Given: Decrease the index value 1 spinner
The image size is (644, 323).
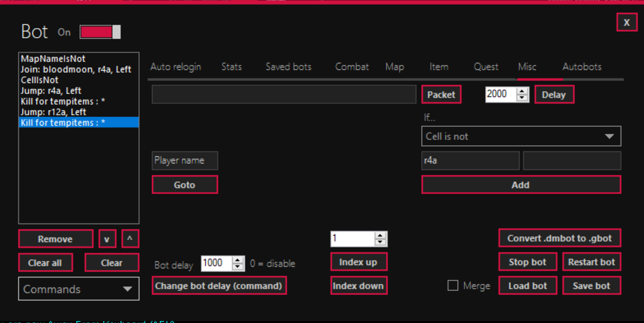Looking at the screenshot, I should point(380,242).
